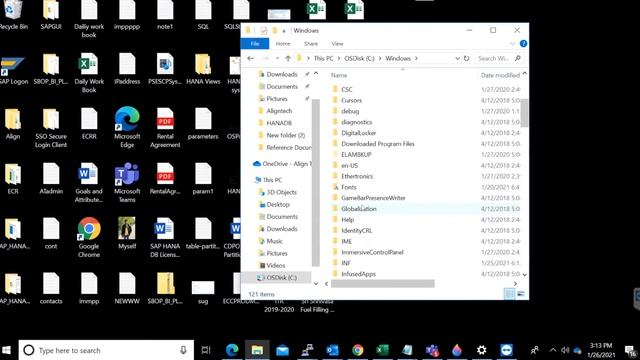Open the HANA Views folder on desktop
Image resolution: width=640 pixels, height=360 pixels.
(x=203, y=69)
